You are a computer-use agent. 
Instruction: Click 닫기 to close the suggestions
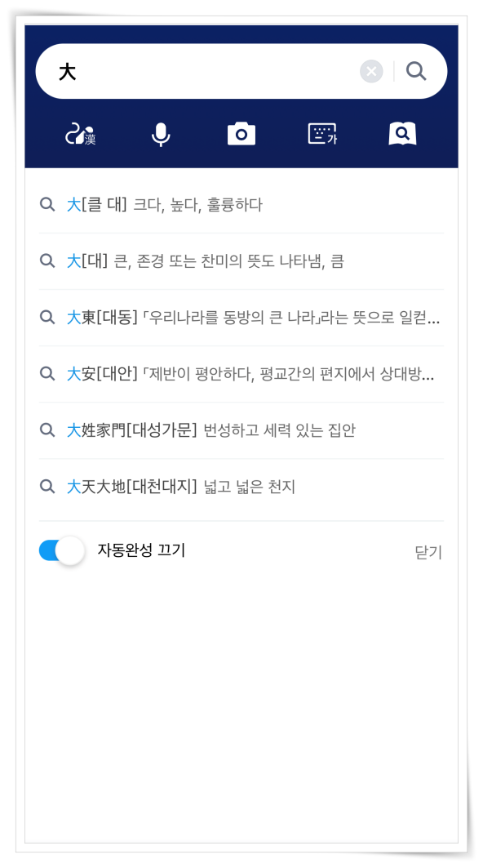pyautogui.click(x=428, y=552)
